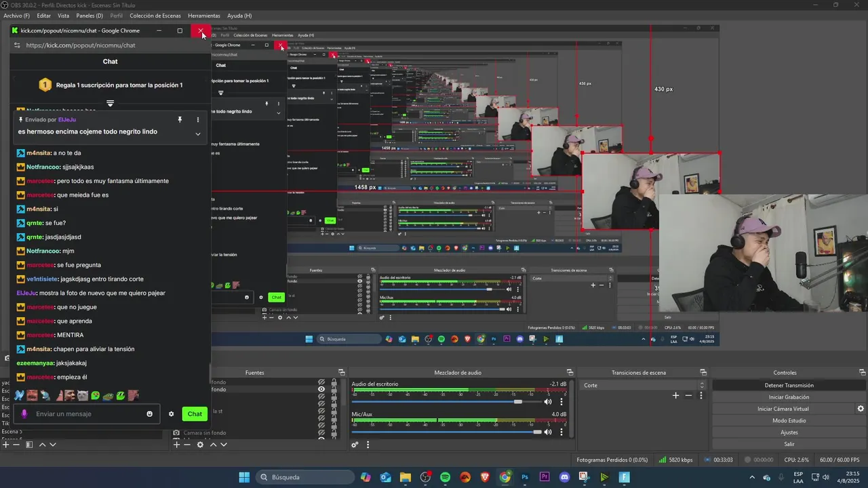
Task: Hide the visible source with eye icon
Action: coord(321,389)
